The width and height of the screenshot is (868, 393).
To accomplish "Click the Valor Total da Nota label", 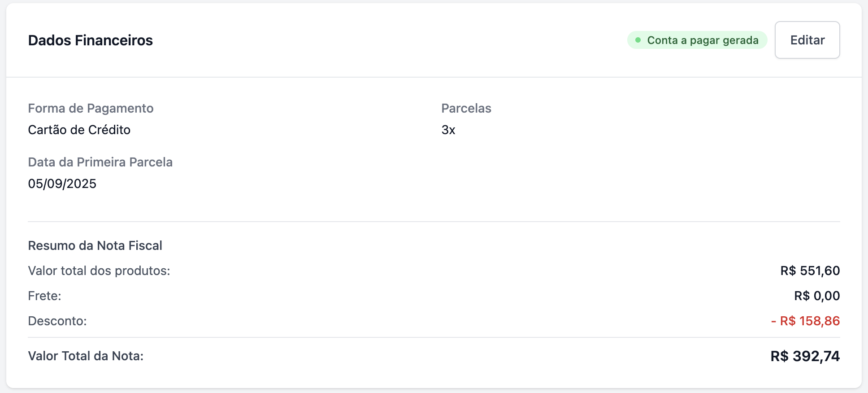I will [x=86, y=356].
